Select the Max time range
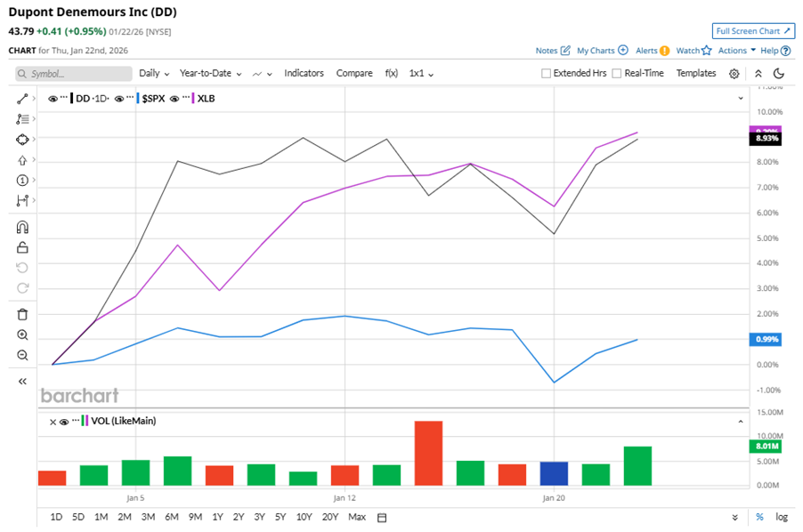Image resolution: width=803 pixels, height=532 pixels. point(357,517)
